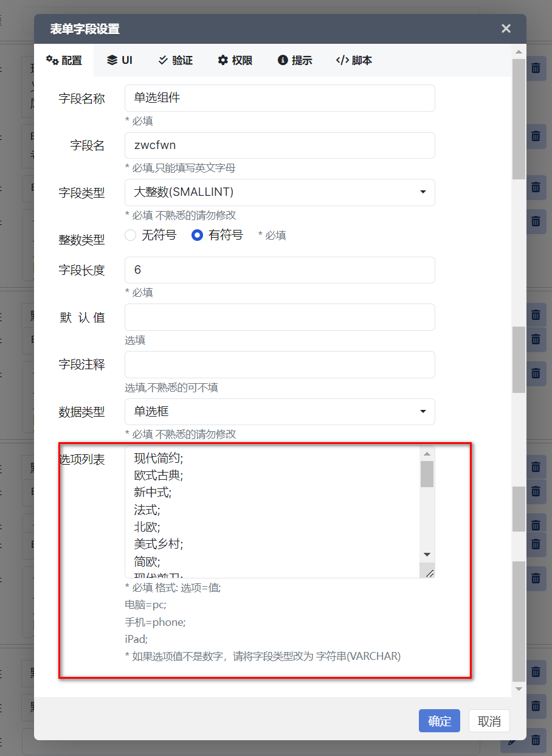This screenshot has width=552, height=756.
Task: Click the checkmark icon beside 验证
Action: pos(163,60)
